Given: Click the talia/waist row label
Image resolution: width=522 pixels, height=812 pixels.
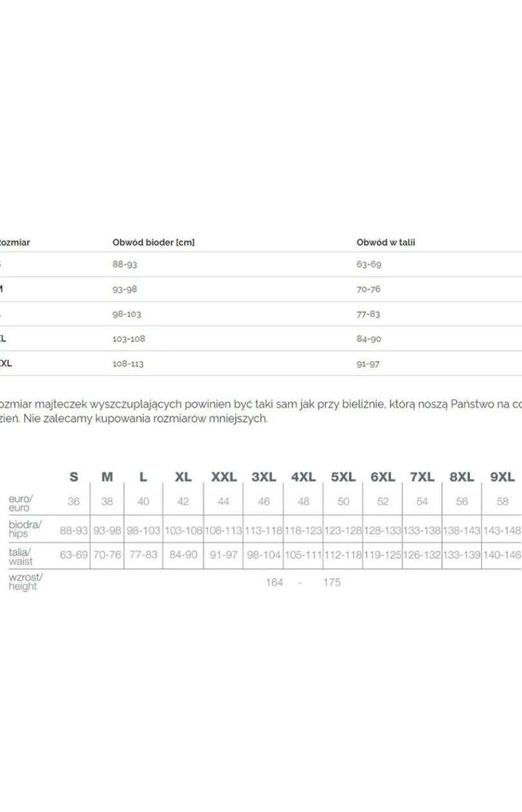Looking at the screenshot, I should point(21,556).
